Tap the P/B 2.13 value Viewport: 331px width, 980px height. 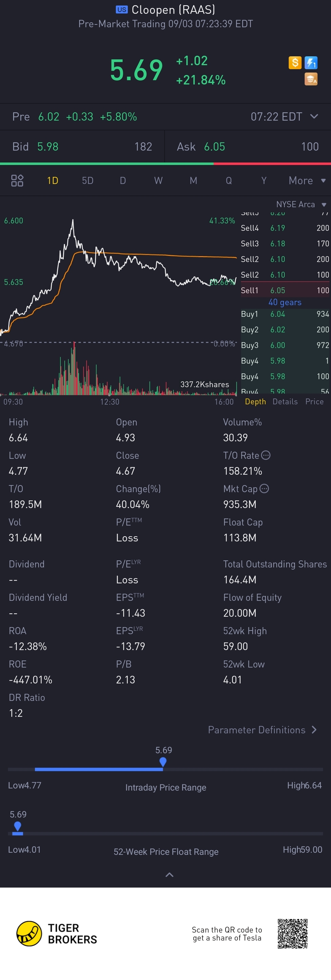[125, 679]
